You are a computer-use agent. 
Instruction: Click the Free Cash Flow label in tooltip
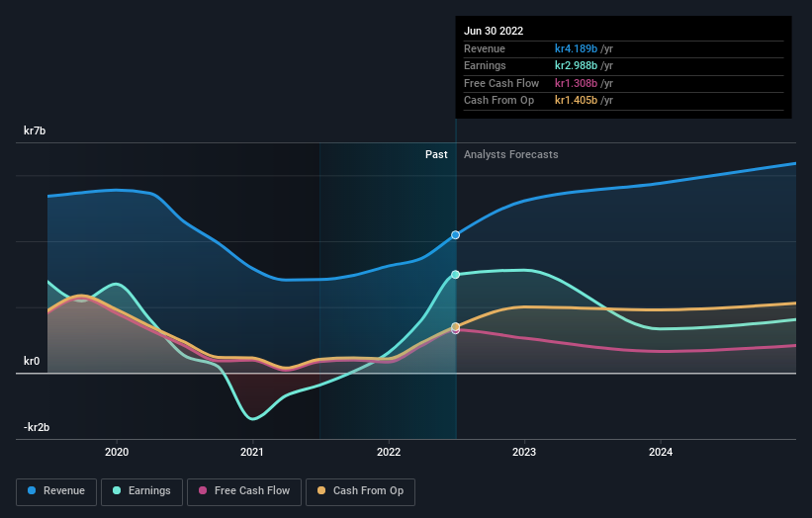tap(501, 83)
